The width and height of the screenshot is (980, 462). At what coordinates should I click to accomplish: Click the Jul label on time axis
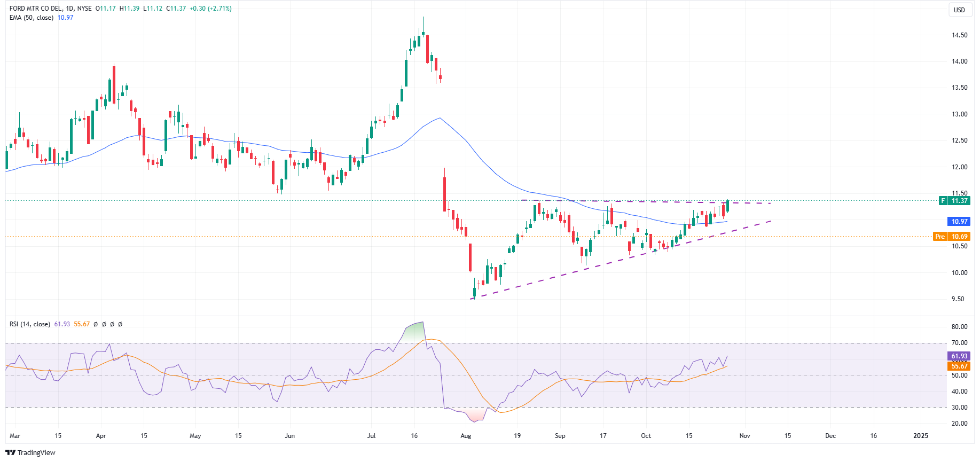click(x=371, y=436)
